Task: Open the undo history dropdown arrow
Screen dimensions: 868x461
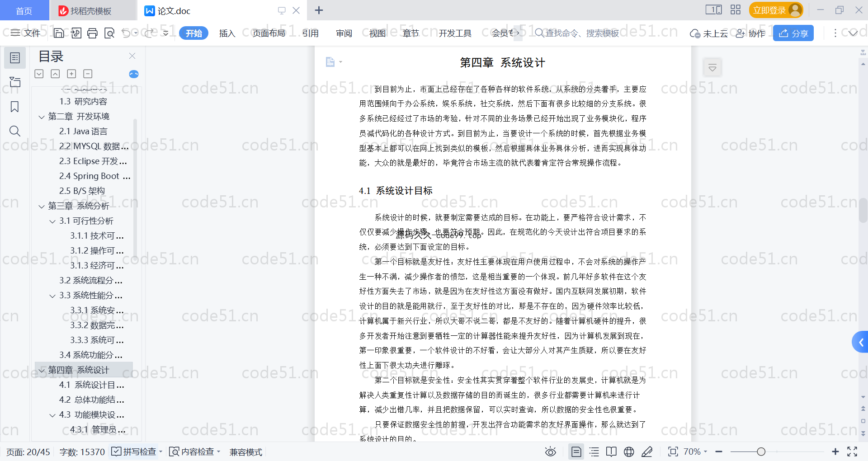Action: 136,33
